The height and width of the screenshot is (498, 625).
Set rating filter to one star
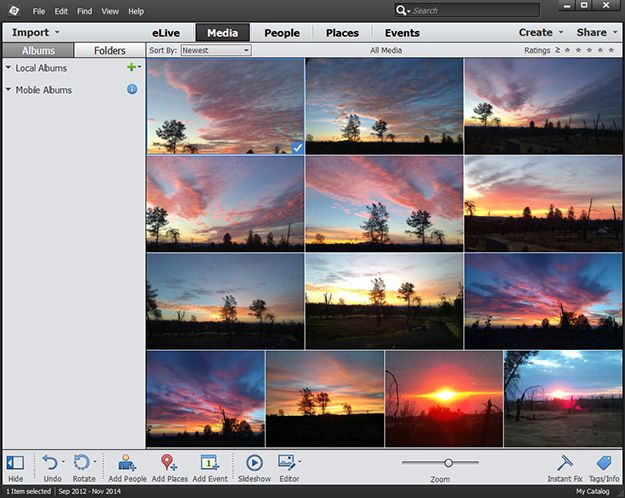(x=568, y=50)
